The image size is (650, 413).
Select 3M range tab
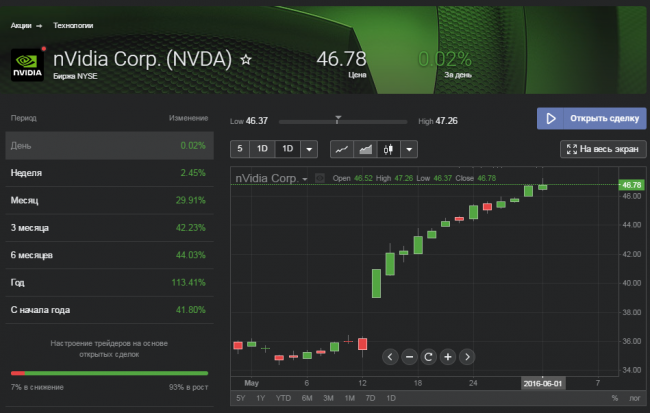328,398
